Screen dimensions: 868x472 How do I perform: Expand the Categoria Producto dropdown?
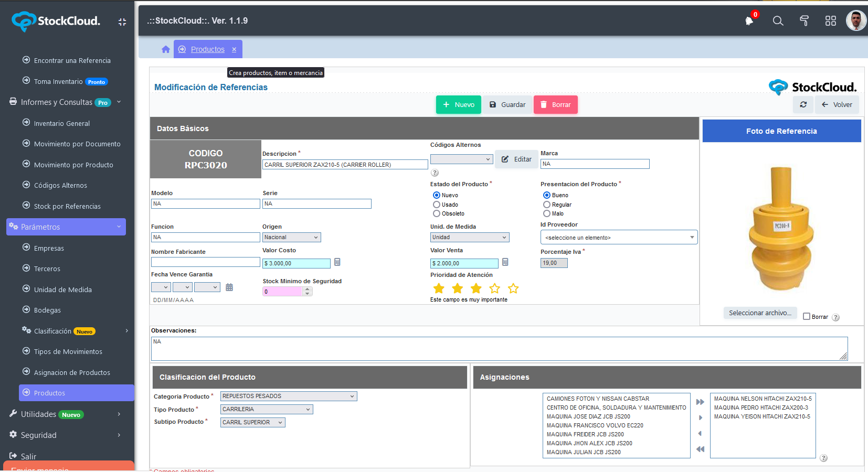click(289, 396)
